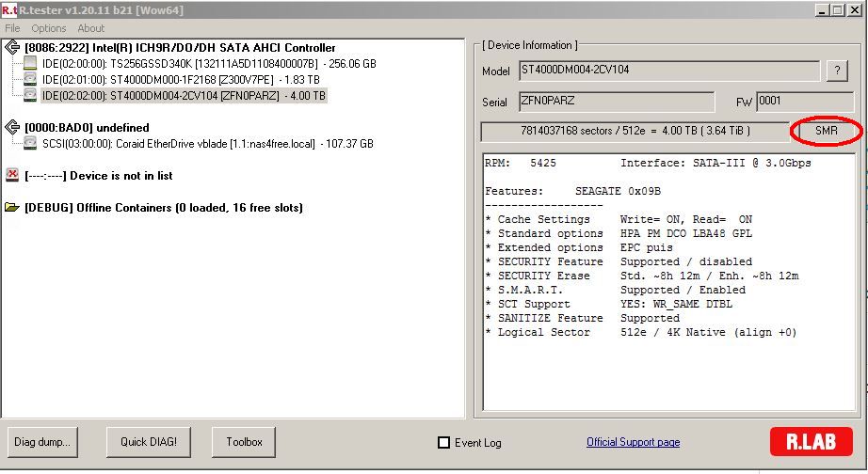868x474 pixels.
Task: Minimize the R.tester window
Action: pos(822,10)
